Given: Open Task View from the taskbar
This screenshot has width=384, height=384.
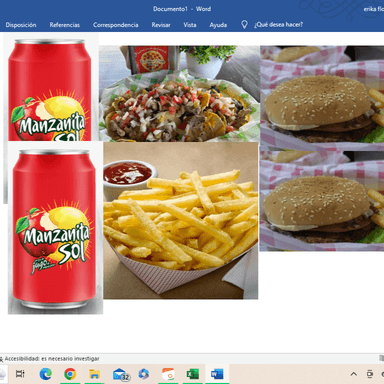Looking at the screenshot, I should point(20,374).
